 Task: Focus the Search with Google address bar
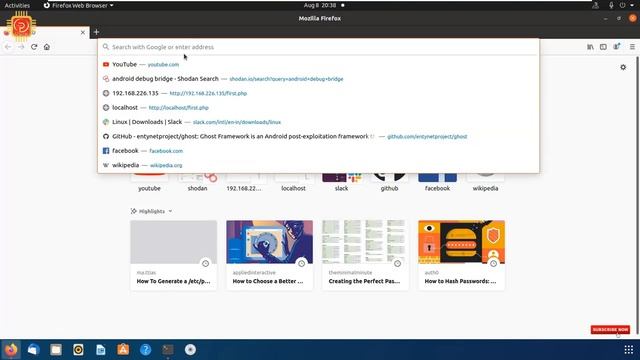coord(318,47)
